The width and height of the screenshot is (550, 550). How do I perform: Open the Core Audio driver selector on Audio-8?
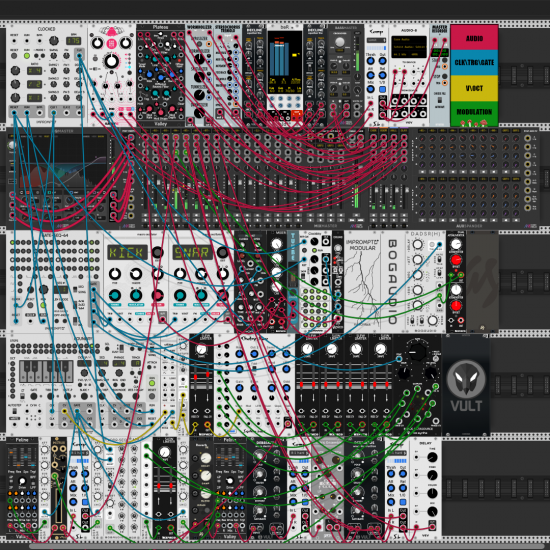point(409,39)
